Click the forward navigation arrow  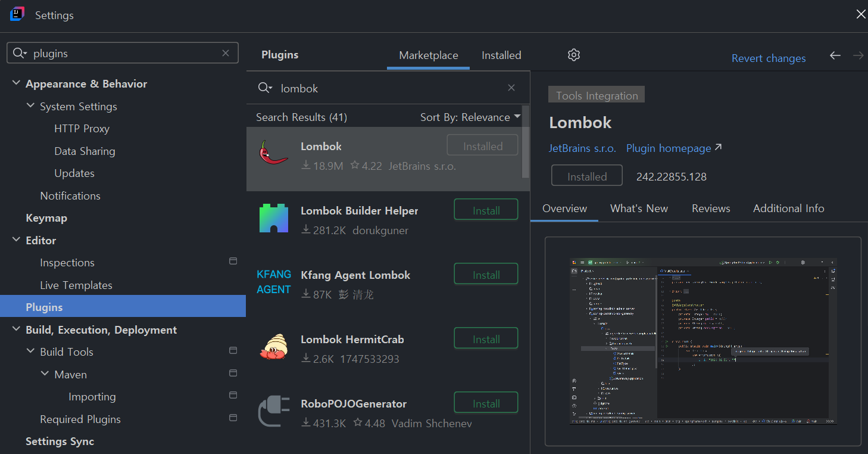coord(858,55)
